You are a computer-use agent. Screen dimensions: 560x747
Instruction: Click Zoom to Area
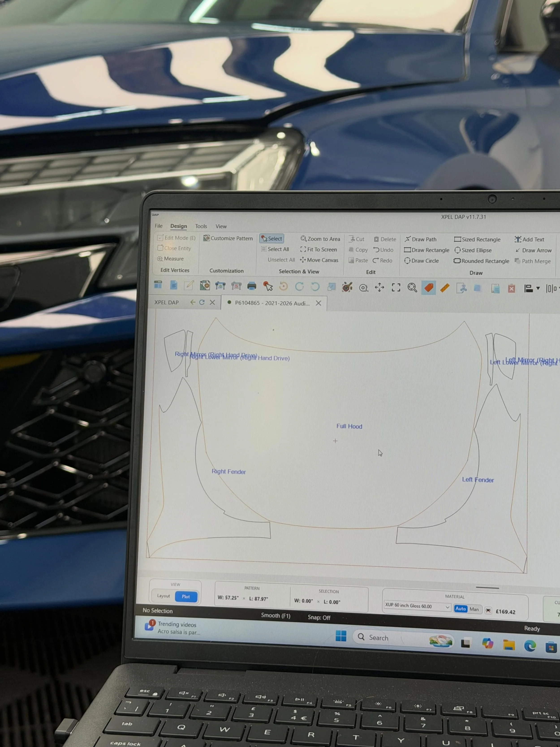320,239
